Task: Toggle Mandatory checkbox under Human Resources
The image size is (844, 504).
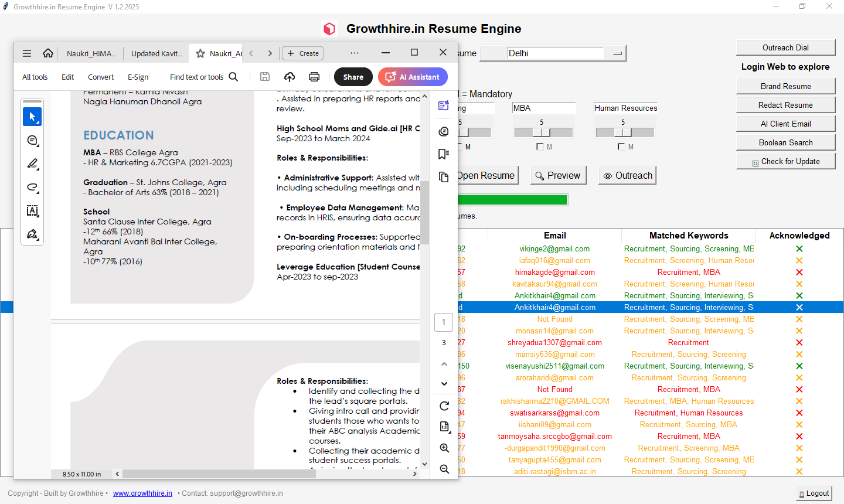Action: 621,147
